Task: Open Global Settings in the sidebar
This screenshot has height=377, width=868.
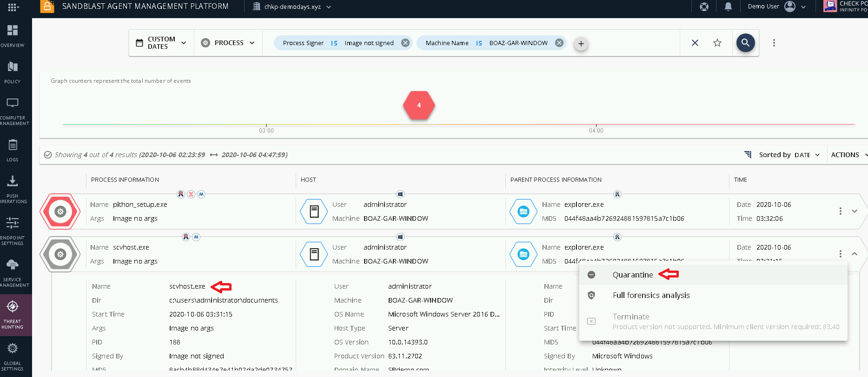Action: [x=13, y=357]
